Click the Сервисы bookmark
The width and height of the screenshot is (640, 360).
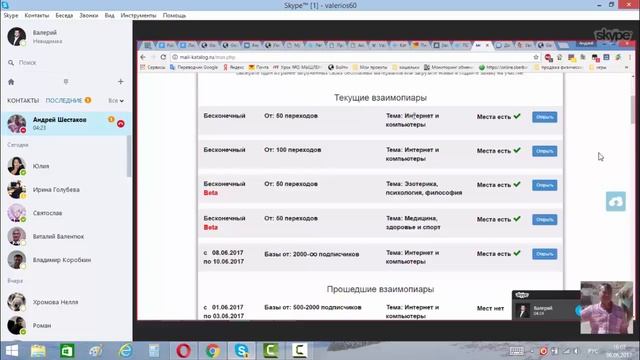coord(153,67)
